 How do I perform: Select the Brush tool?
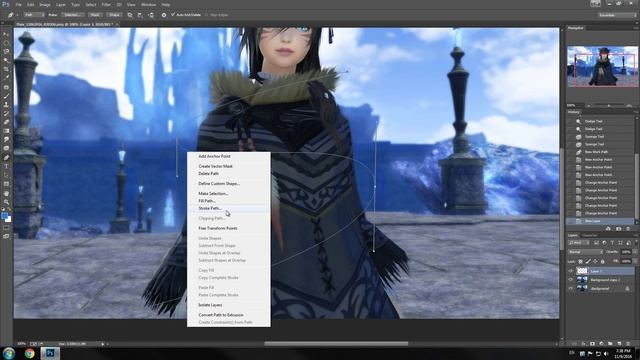tap(6, 96)
